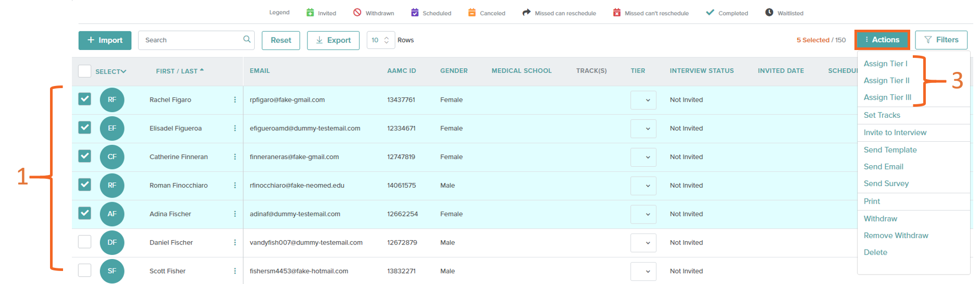
Task: Click the Reset button
Action: tap(281, 40)
